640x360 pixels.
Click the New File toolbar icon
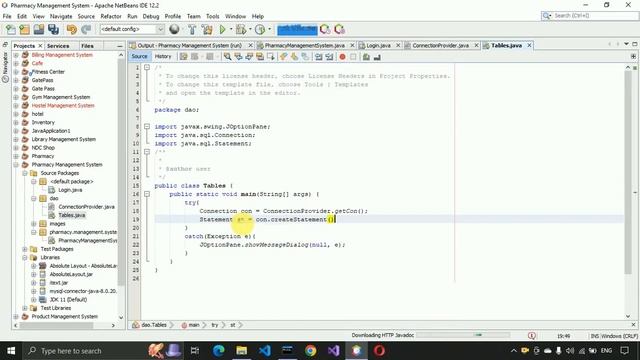coord(11,29)
